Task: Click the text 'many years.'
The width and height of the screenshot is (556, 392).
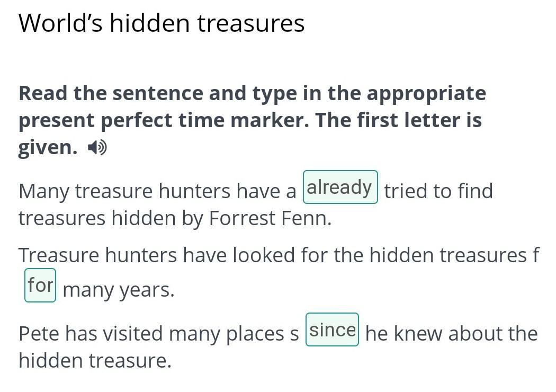Action: (x=119, y=290)
